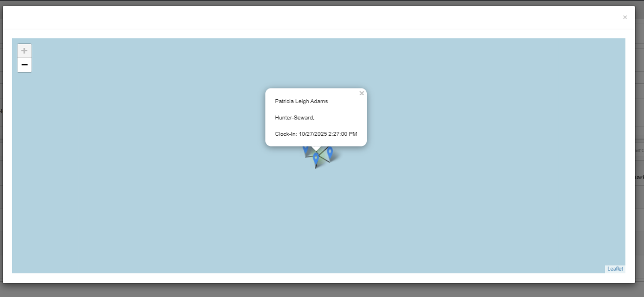Select the rightmost blue map marker
This screenshot has height=297, width=644.
tap(330, 152)
